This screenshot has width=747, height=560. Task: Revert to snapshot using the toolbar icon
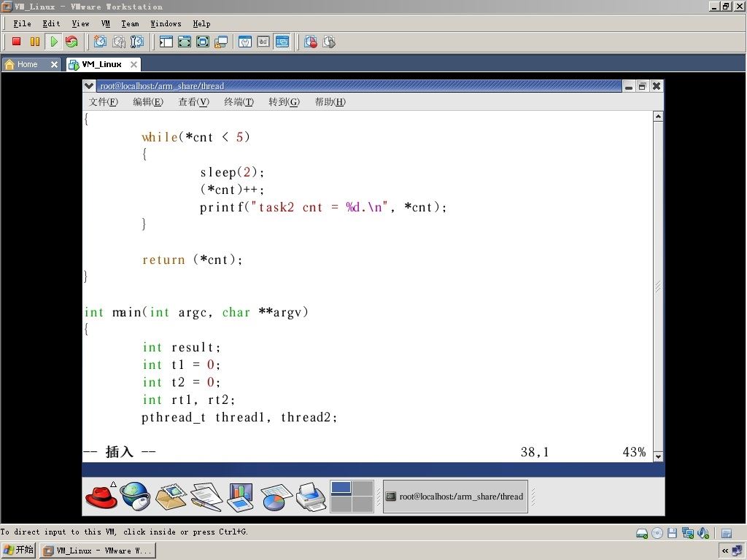[x=119, y=42]
